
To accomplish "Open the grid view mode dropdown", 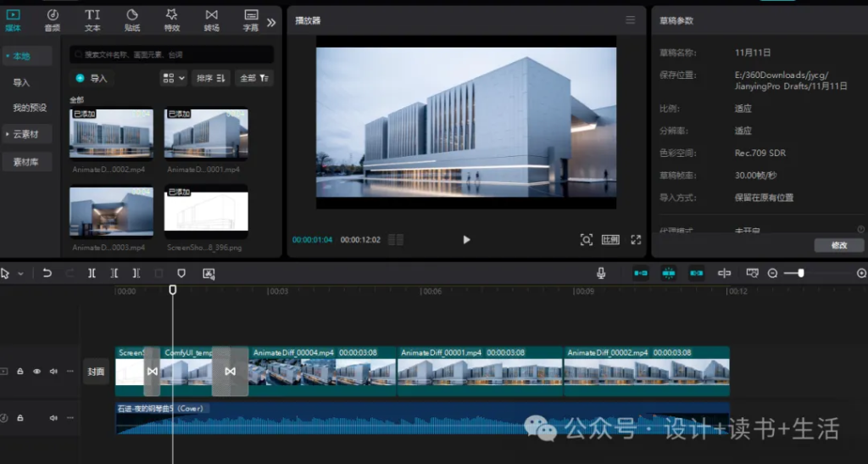I will pos(172,78).
